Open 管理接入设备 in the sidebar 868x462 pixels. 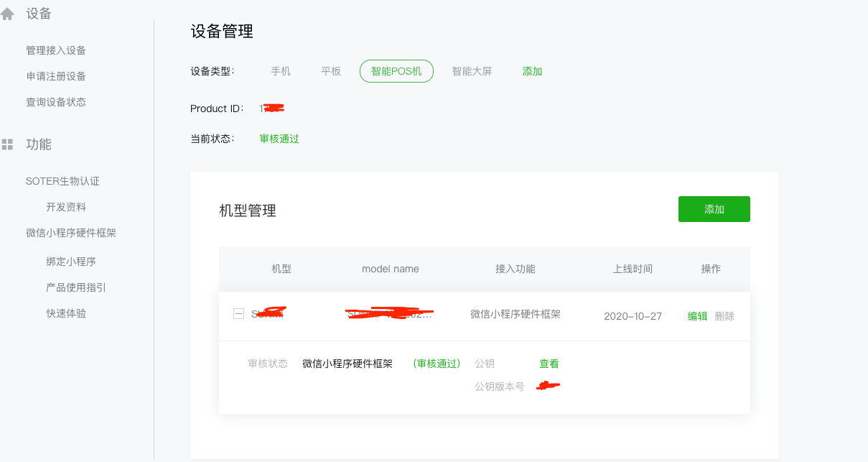click(x=56, y=50)
